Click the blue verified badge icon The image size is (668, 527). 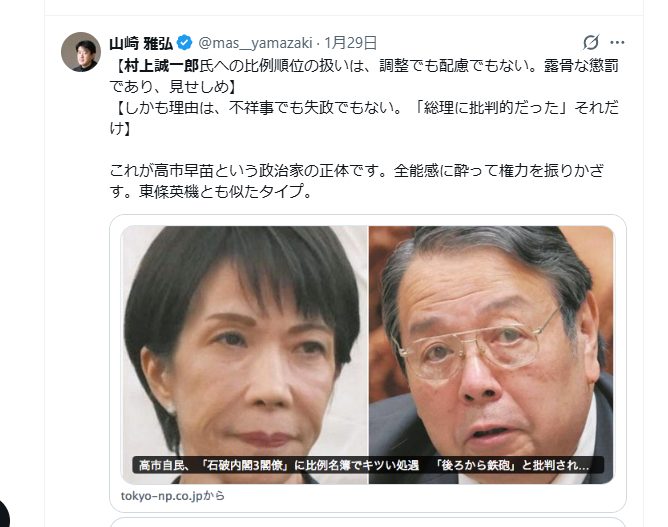coord(184,43)
